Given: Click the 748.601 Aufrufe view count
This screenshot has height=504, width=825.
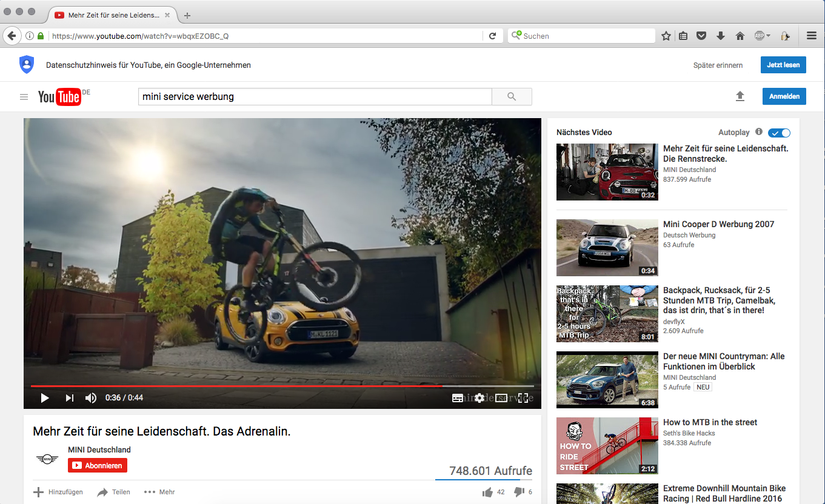Looking at the screenshot, I should pyautogui.click(x=491, y=471).
